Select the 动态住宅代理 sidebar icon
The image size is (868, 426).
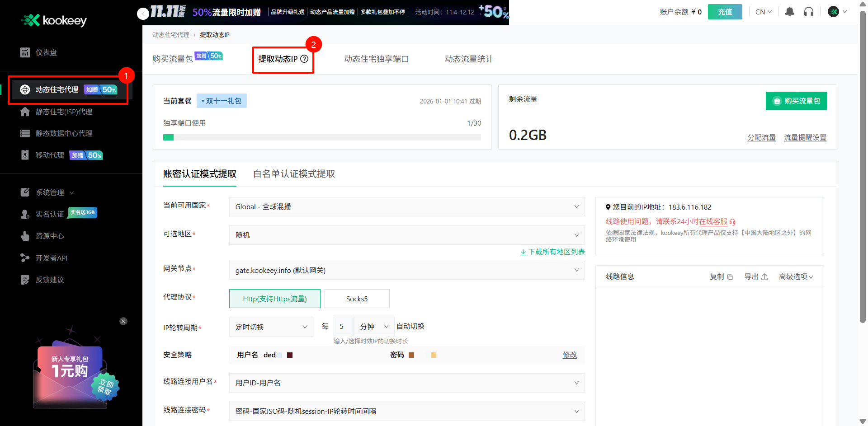(25, 89)
